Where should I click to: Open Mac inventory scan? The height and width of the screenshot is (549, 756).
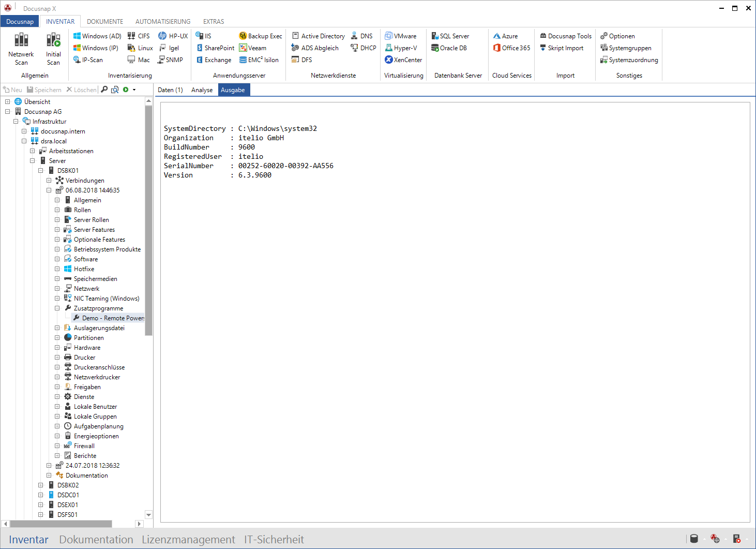[139, 60]
